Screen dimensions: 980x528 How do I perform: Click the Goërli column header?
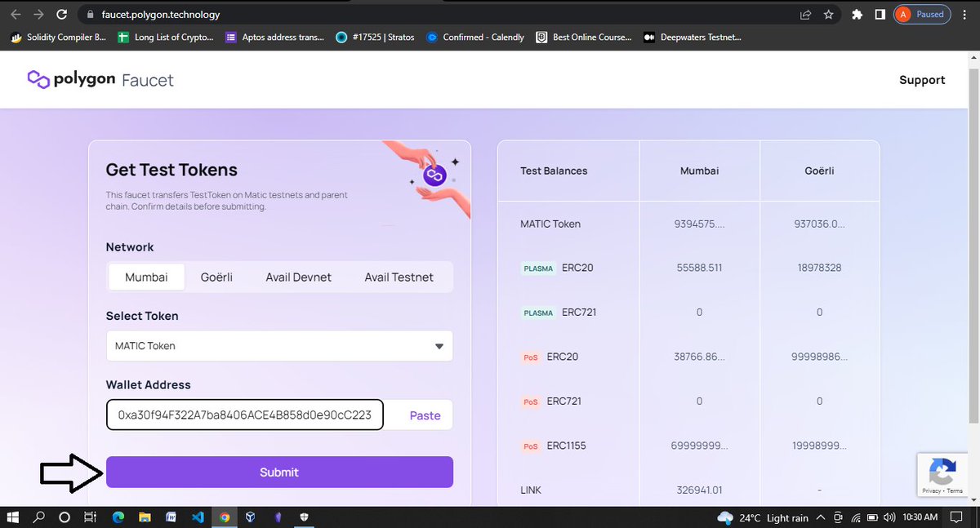click(x=819, y=171)
